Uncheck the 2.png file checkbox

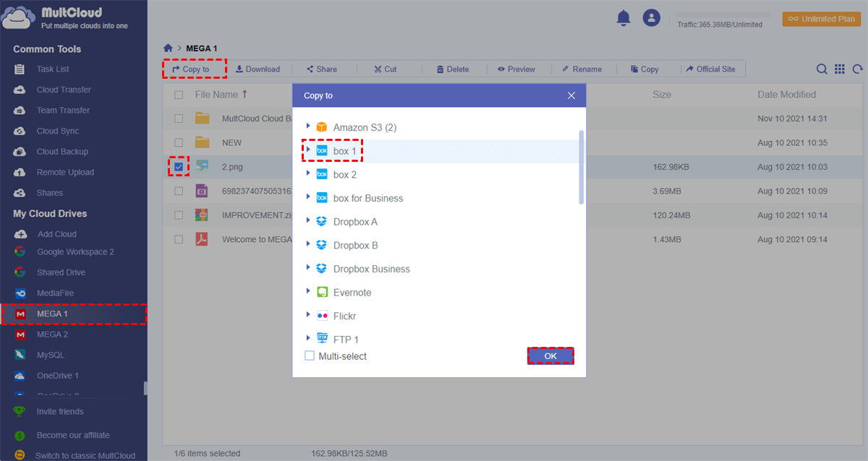coord(179,166)
